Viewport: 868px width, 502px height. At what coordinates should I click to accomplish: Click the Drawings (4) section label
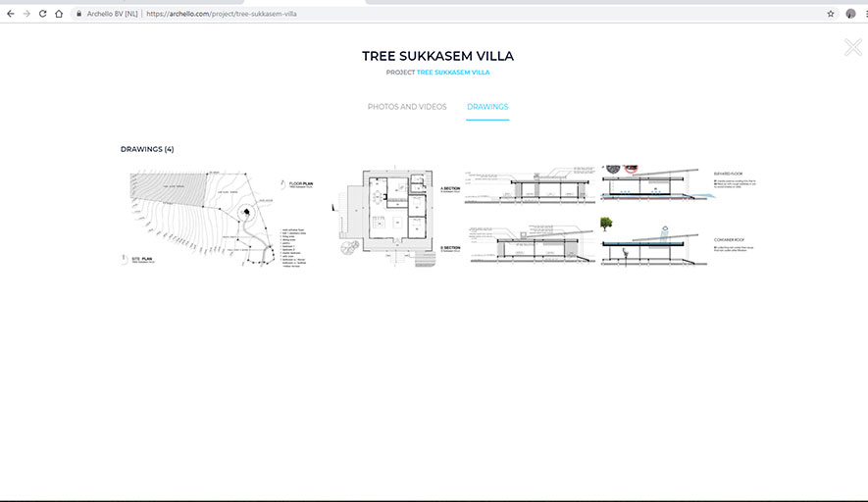(147, 149)
